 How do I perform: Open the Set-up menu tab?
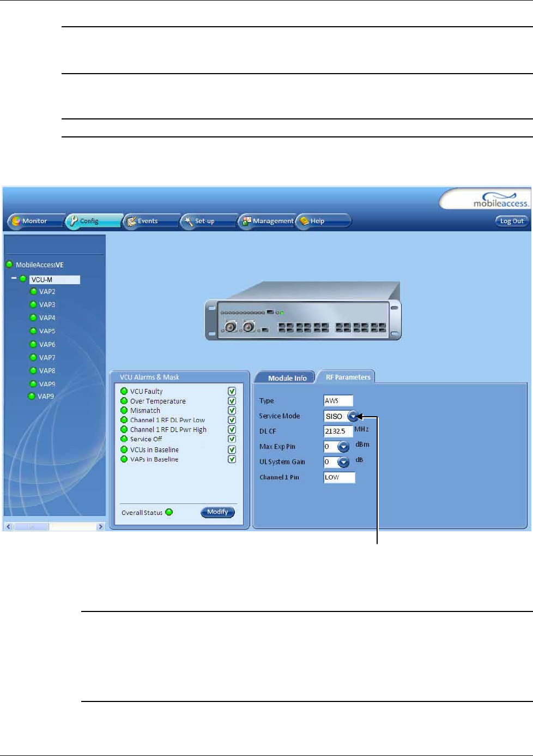point(209,221)
